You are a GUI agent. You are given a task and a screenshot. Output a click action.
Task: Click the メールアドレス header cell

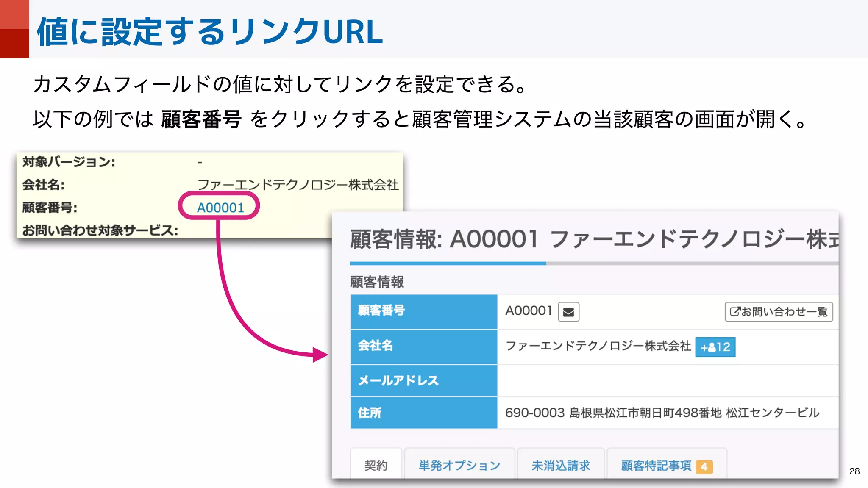point(424,380)
